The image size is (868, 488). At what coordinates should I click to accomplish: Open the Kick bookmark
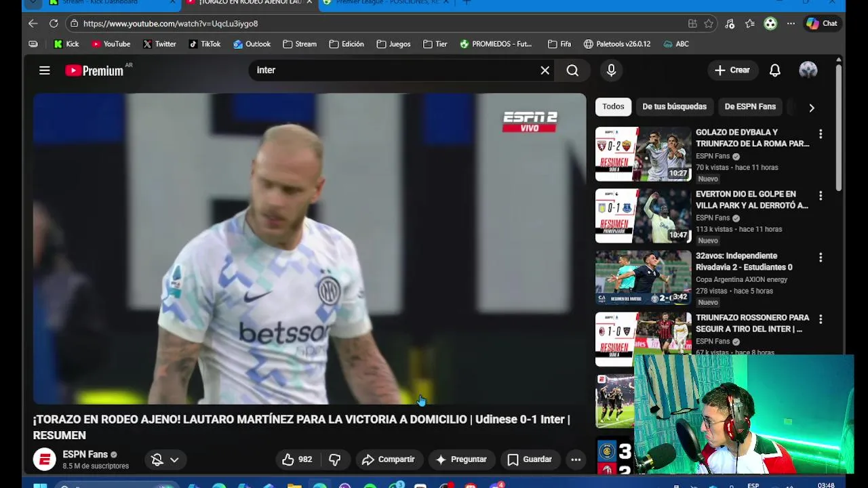tap(66, 44)
